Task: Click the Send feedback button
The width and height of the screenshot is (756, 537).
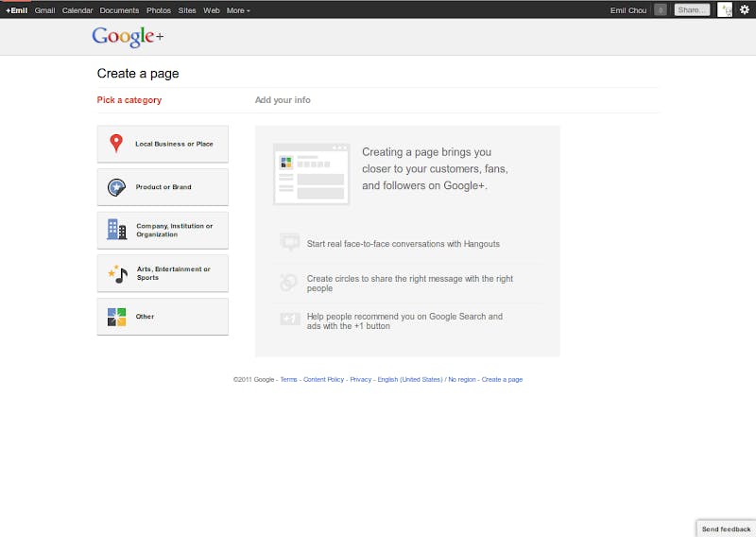Action: pyautogui.click(x=726, y=528)
